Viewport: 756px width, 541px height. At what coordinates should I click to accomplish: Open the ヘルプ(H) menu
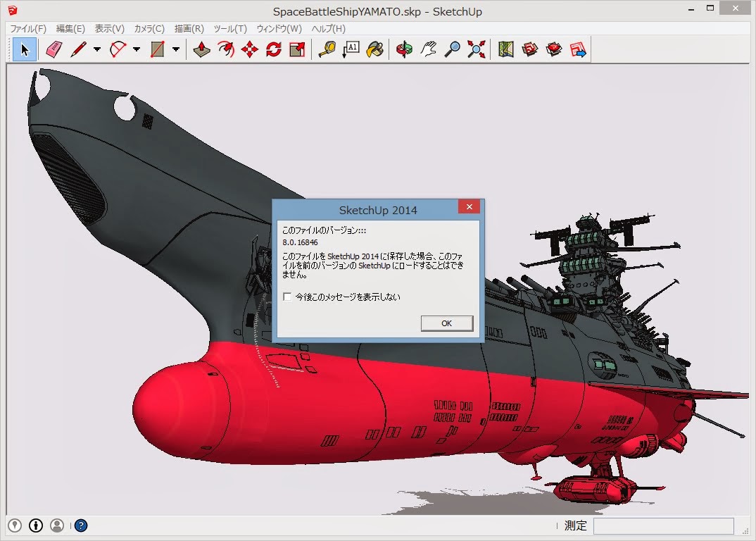328,28
